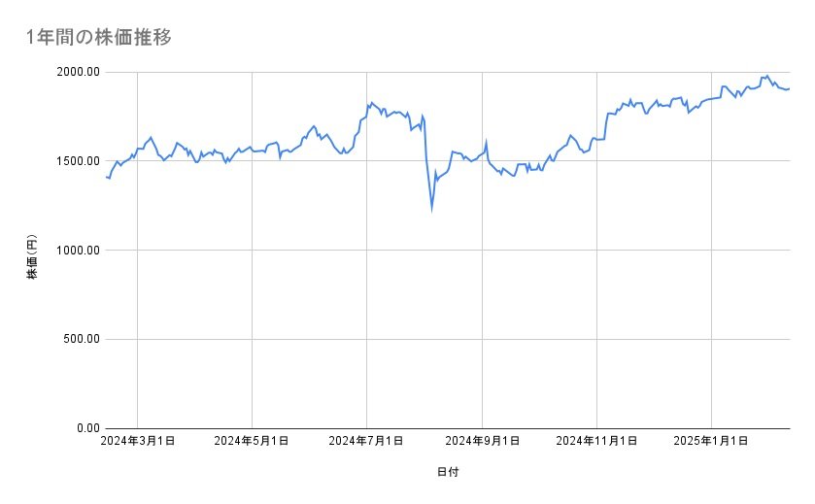Click the 2024年3月1日 date label

(x=138, y=441)
